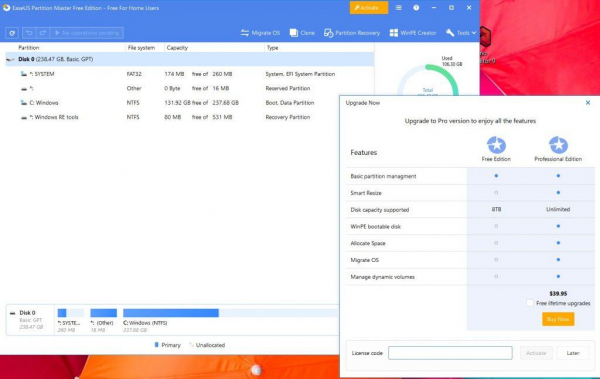
Task: Click the Activate button next to license code
Action: [x=536, y=353]
